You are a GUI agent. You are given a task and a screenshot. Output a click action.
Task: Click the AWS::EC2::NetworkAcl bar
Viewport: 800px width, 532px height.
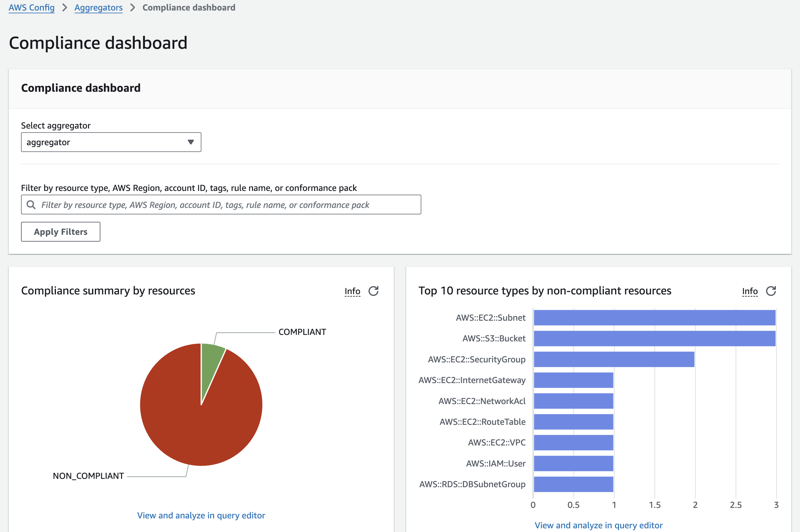coord(574,401)
